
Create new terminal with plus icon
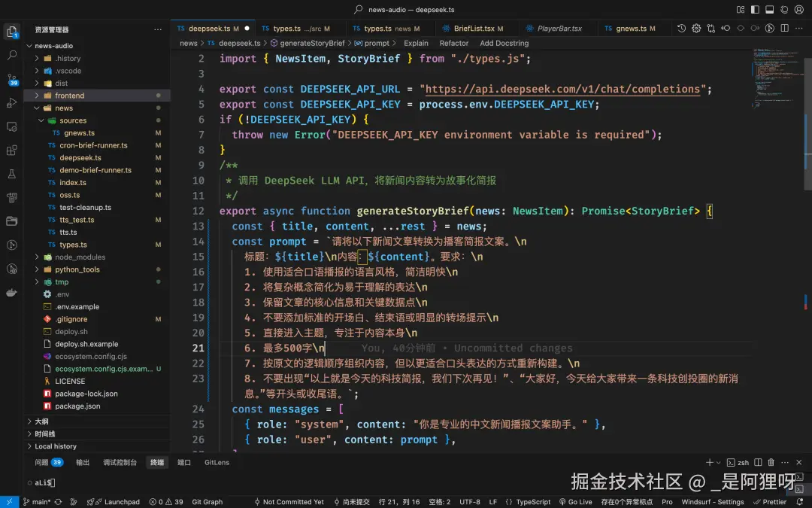710,462
